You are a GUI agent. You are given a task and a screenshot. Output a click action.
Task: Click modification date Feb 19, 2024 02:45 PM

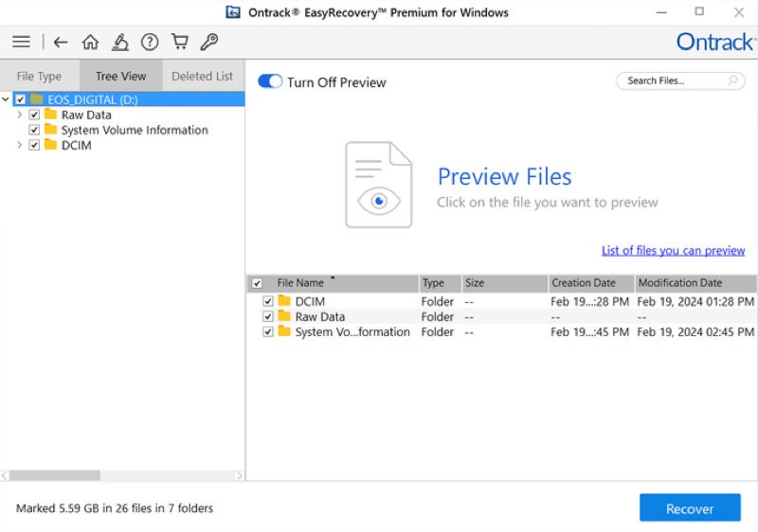coord(695,332)
